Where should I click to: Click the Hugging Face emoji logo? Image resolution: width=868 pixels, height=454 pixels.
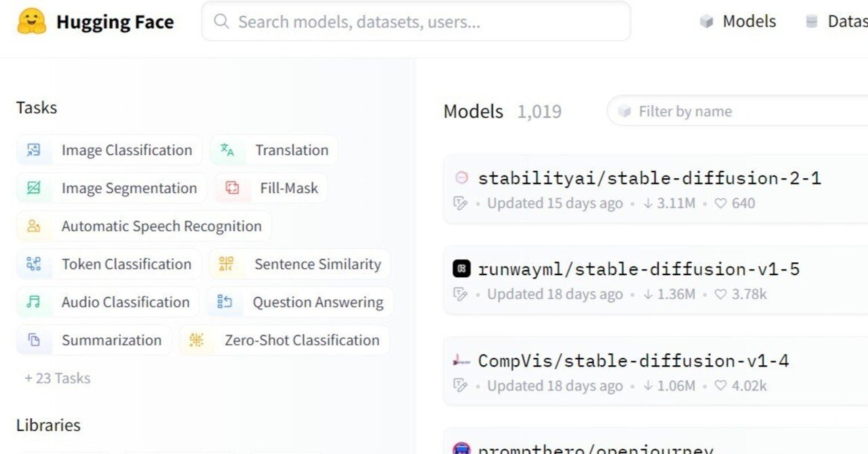31,22
